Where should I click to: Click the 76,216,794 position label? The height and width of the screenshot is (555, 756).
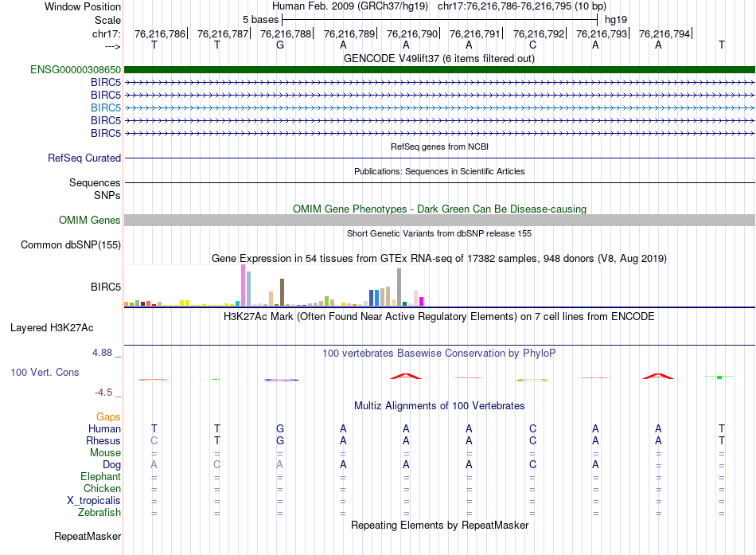point(664,33)
